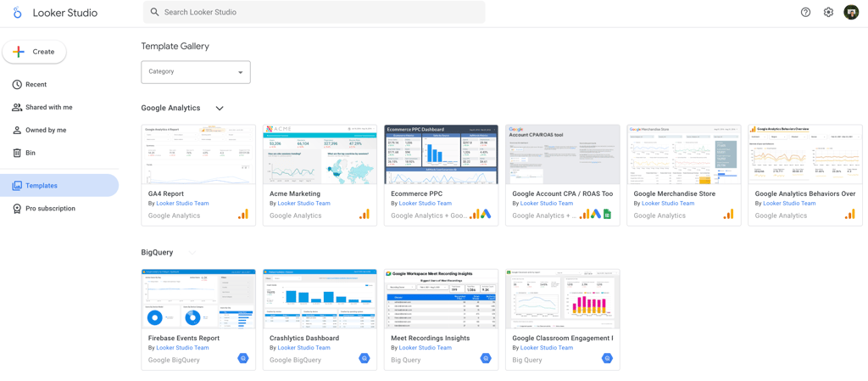Screen dimensions: 868x381
Task: Open the user profile avatar
Action: coord(851,12)
